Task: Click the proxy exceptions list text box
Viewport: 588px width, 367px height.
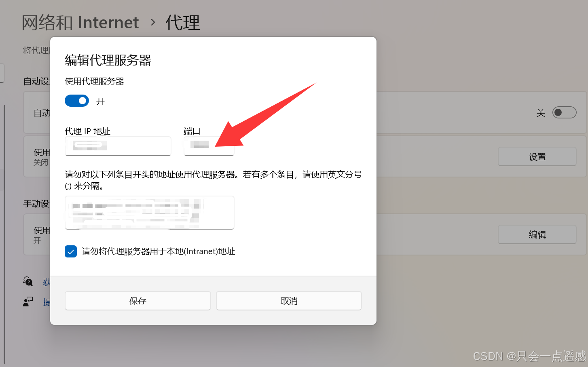Action: coord(150,213)
